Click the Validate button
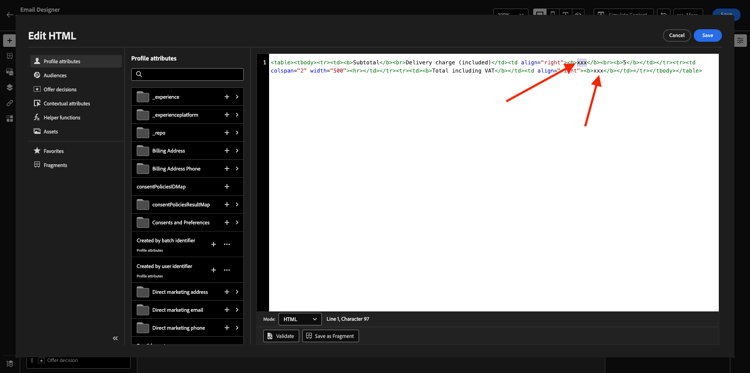 click(x=281, y=336)
